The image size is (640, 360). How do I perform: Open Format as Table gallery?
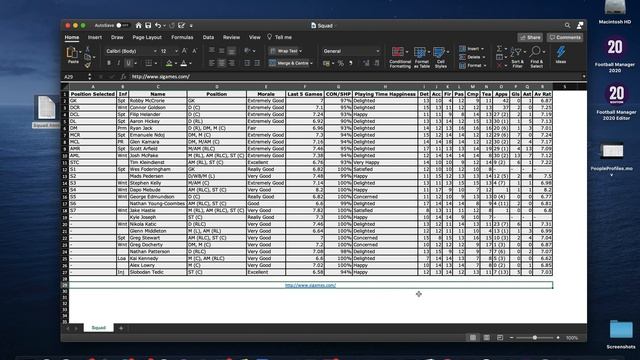421,57
